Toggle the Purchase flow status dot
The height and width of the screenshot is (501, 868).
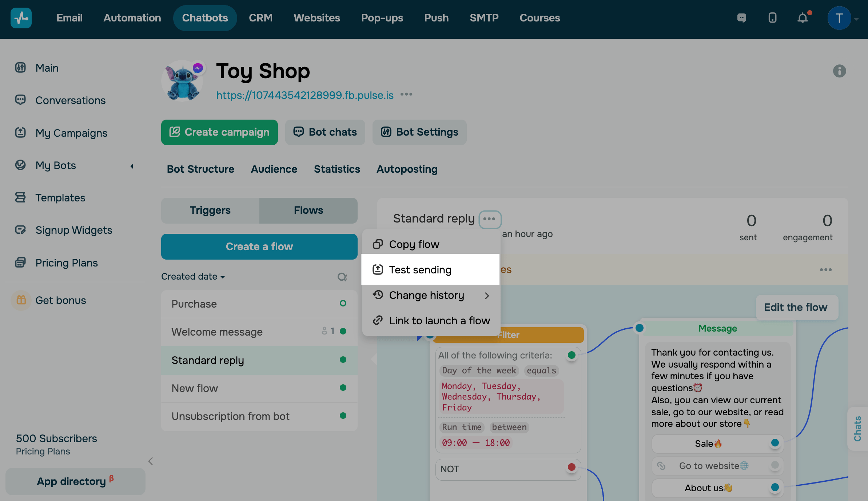tap(343, 303)
